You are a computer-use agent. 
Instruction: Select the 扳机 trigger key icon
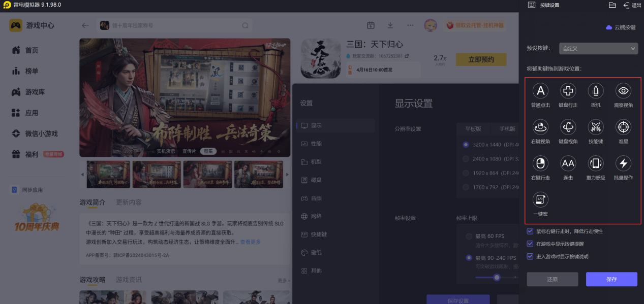[x=596, y=91]
